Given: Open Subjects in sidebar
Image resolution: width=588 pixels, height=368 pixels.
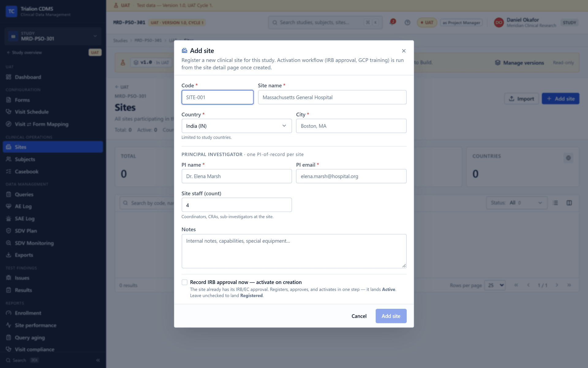Looking at the screenshot, I should coord(53,159).
